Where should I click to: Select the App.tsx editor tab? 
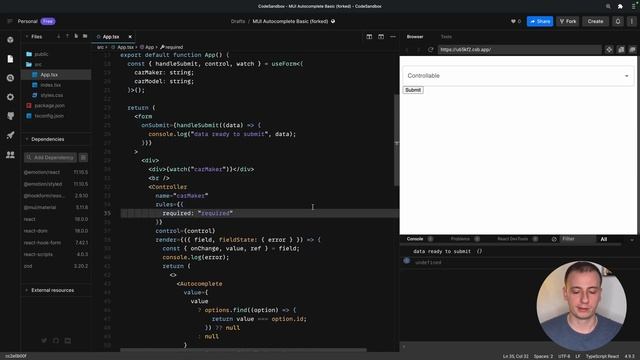tap(111, 37)
